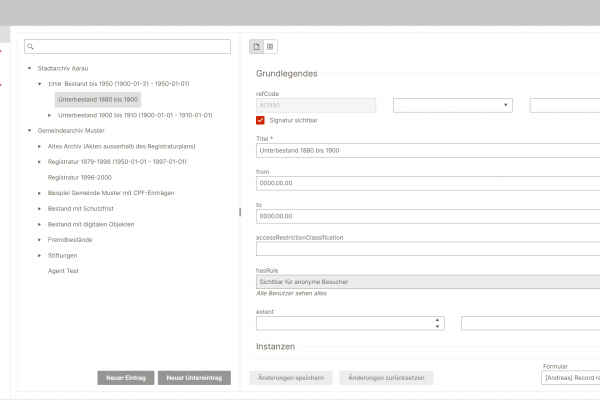Switch to single document view icon
600x400 pixels.
[x=256, y=47]
